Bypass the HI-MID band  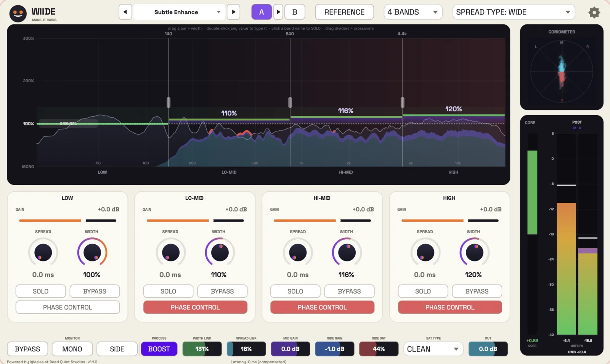tap(349, 291)
